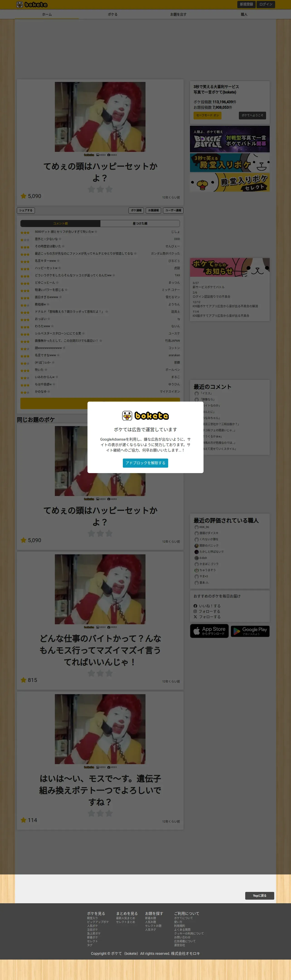Open the お題を出す tab
Screen dimensions: 291x980
point(178,15)
